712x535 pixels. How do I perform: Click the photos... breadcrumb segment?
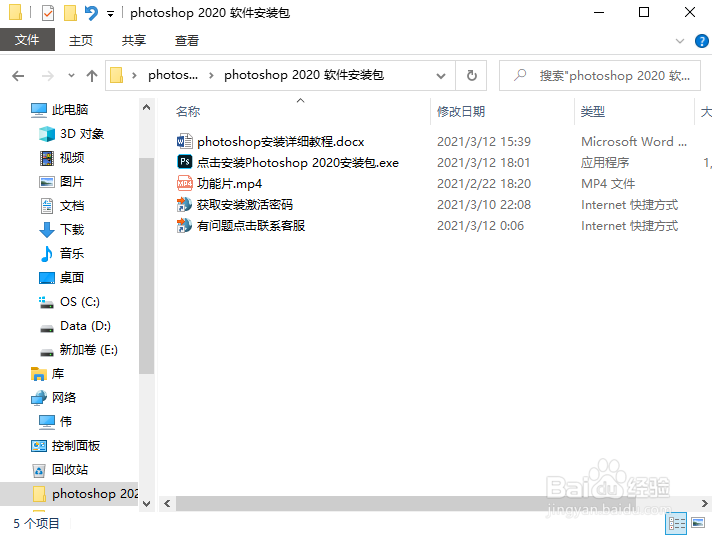tap(173, 75)
